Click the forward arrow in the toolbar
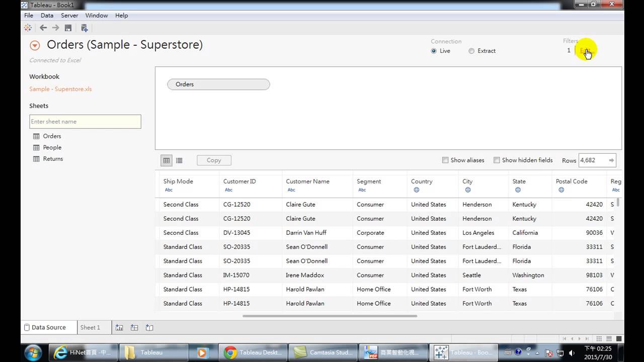Screen dimensions: 644x362 [x=56, y=28]
